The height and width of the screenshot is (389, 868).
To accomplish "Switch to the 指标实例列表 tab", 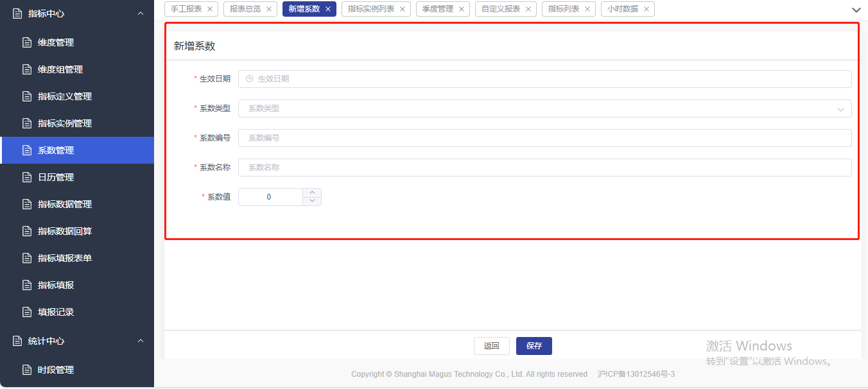I will (x=371, y=9).
